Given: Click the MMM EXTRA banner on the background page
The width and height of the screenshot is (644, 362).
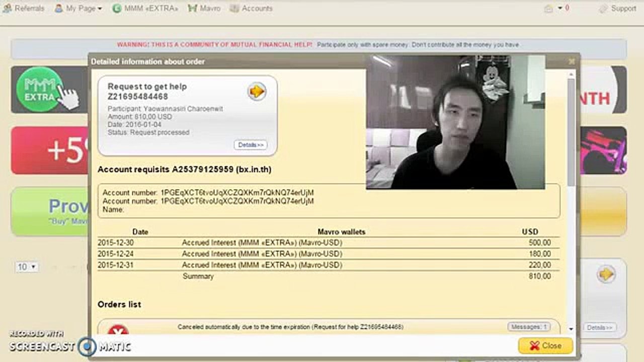Looking at the screenshot, I should click(49, 89).
